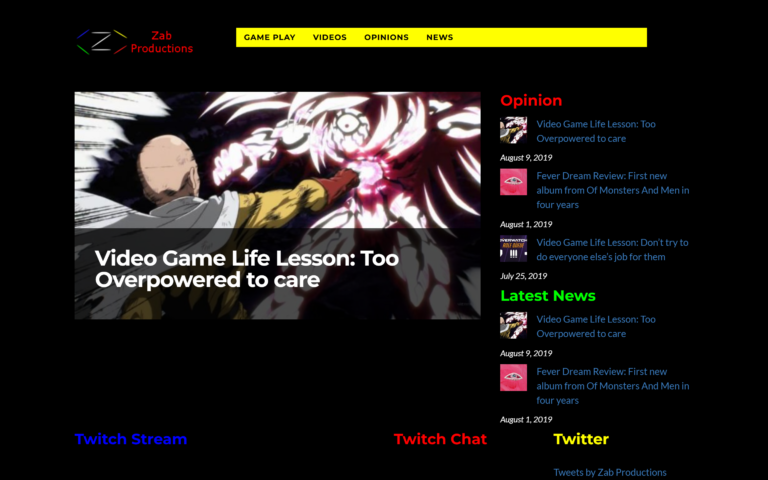Open Latest News link 'Fever Dream Review'

point(613,386)
